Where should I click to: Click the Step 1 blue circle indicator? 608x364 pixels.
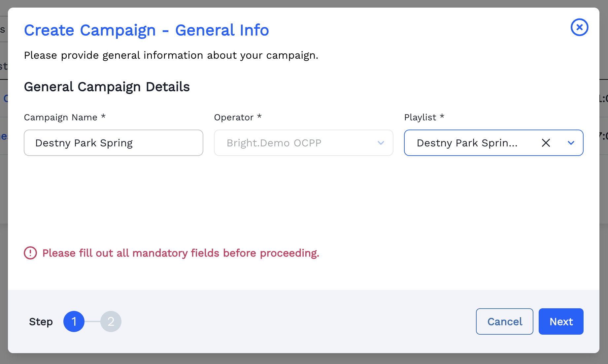coord(74,321)
